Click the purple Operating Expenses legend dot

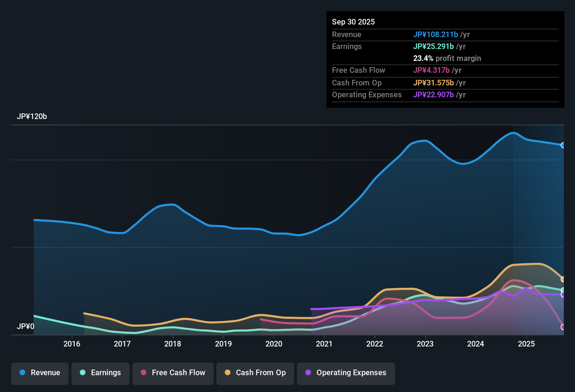point(308,373)
